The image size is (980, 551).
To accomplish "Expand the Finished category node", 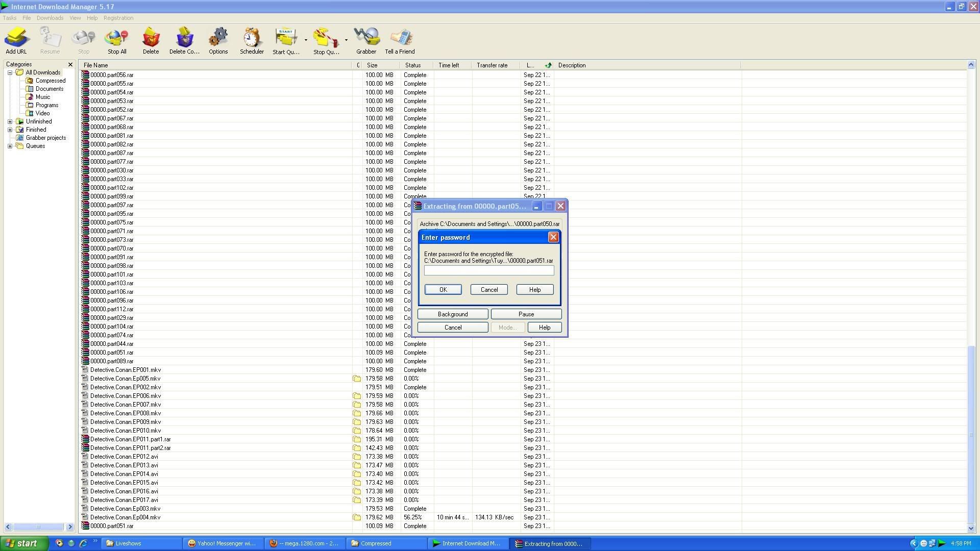I will pos(10,130).
